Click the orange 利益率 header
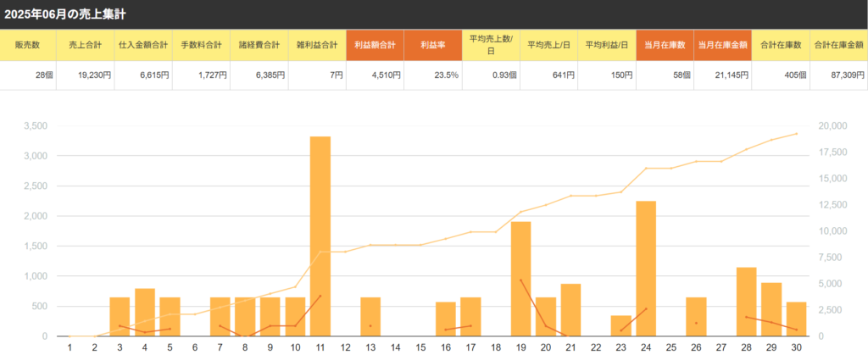 click(433, 46)
